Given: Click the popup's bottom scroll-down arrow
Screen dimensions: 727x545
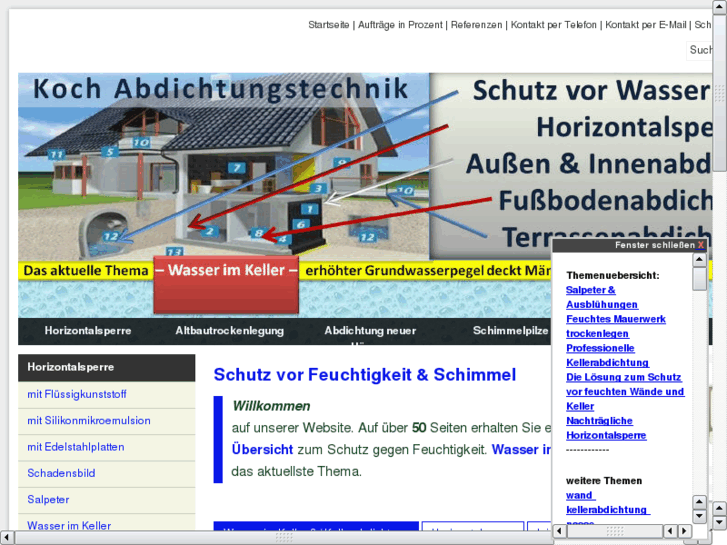Looking at the screenshot, I should pos(699,516).
